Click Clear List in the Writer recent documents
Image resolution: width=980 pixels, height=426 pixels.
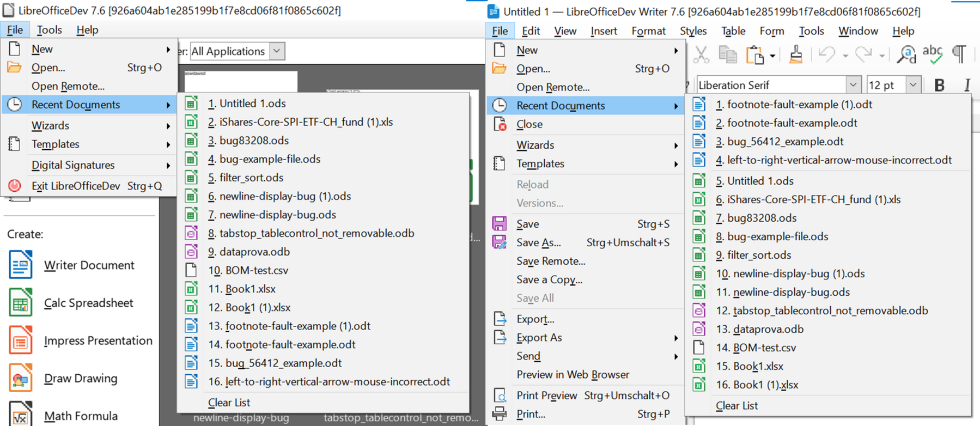[x=736, y=405]
